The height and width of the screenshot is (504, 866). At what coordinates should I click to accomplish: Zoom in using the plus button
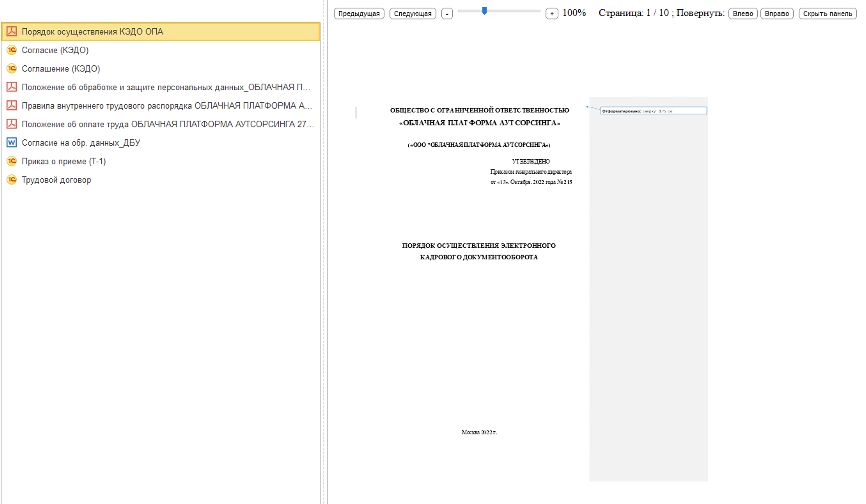coord(552,13)
